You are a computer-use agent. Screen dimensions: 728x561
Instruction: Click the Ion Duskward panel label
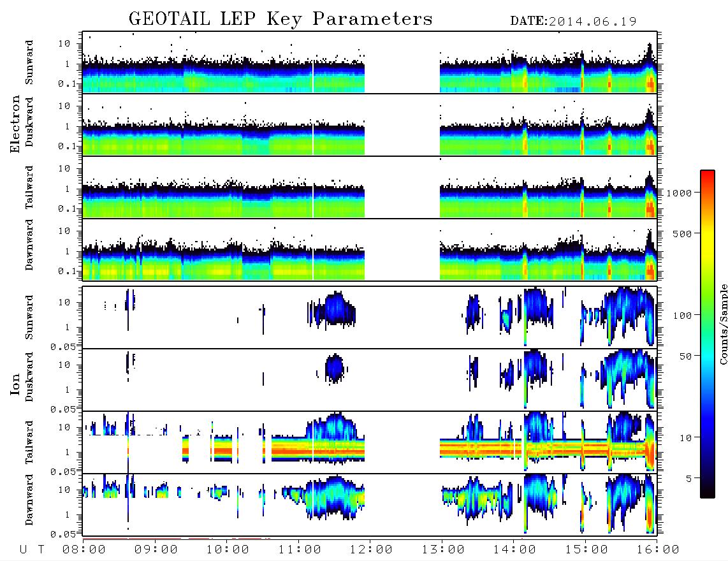pyautogui.click(x=29, y=377)
